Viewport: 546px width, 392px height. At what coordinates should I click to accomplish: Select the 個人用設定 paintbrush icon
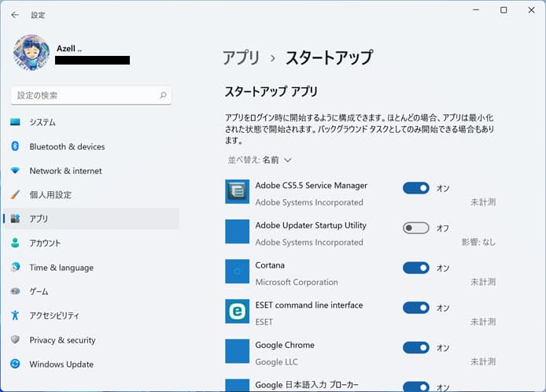[15, 194]
